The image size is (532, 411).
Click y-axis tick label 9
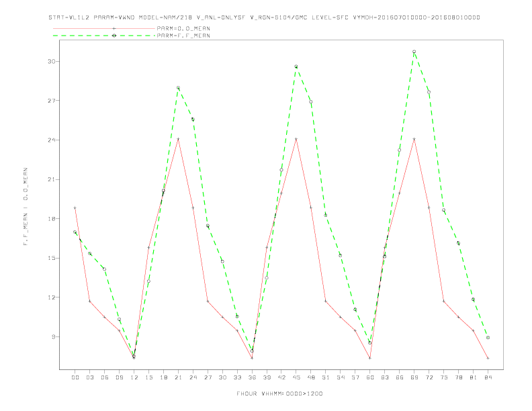coord(53,336)
